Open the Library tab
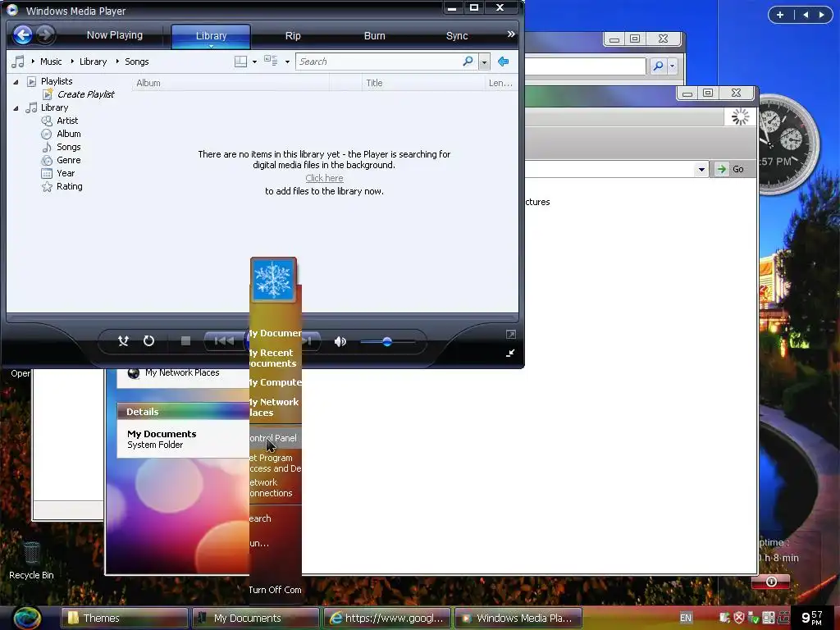840x630 pixels. coord(211,36)
